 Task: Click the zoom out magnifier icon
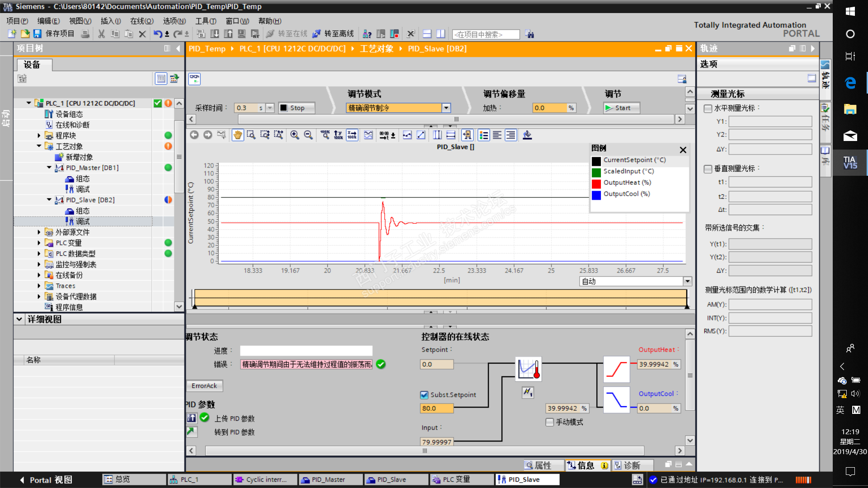[308, 135]
